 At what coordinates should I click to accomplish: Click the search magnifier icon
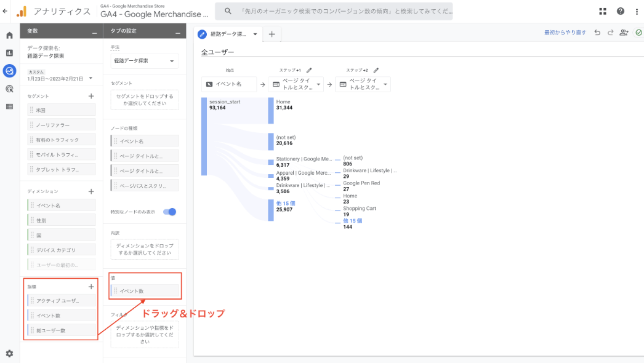(228, 12)
